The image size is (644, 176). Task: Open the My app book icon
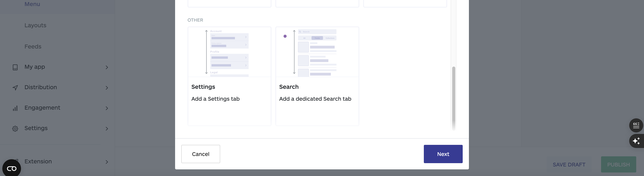pos(15,67)
